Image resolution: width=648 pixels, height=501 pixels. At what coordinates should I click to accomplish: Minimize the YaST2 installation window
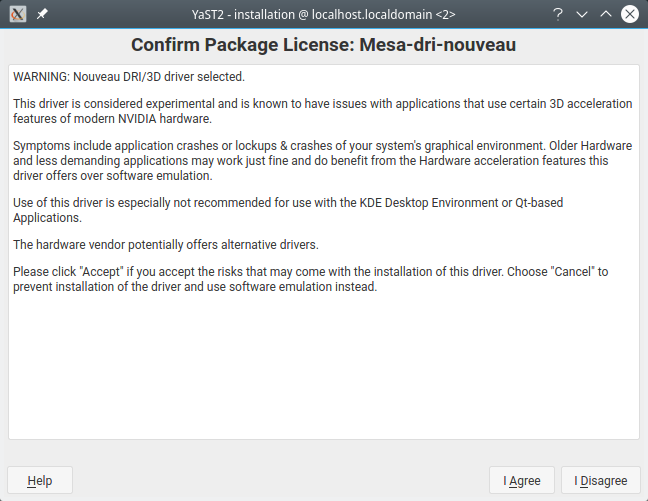point(582,14)
